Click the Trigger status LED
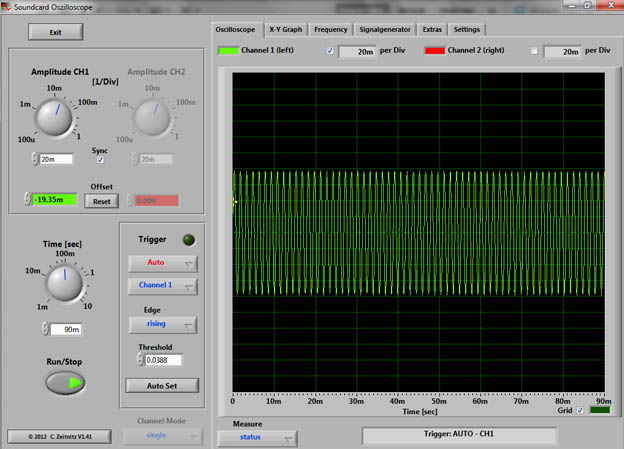624x449 pixels. 187,240
